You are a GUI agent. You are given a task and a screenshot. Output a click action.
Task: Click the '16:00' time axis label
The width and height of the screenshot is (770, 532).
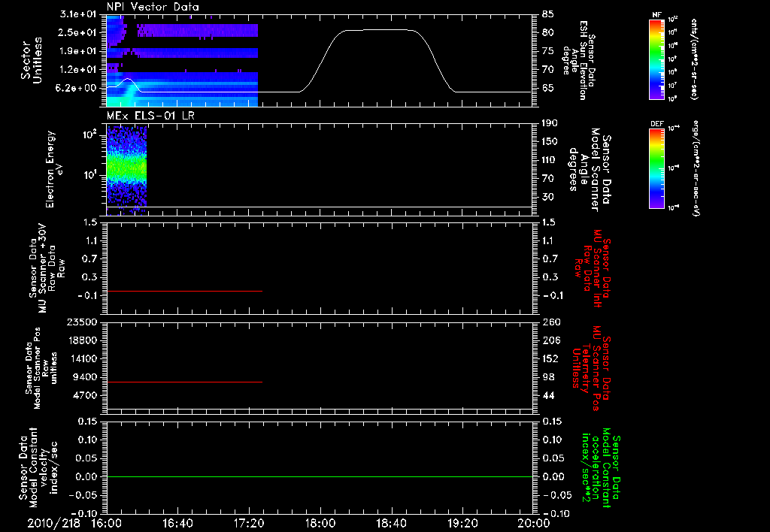pos(107,523)
